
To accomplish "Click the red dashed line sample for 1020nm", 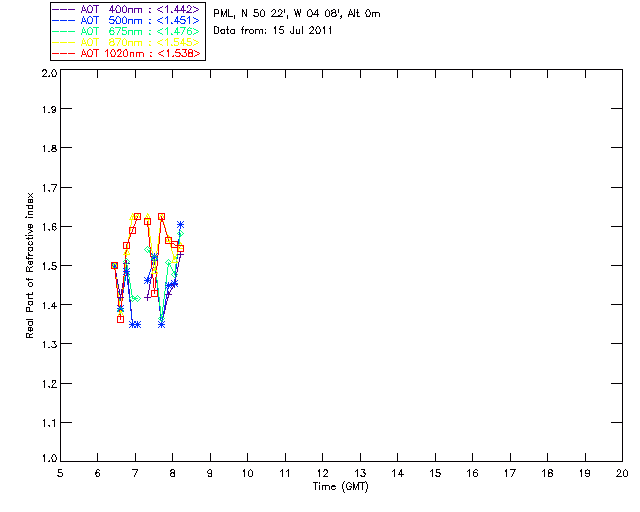I will [64, 53].
